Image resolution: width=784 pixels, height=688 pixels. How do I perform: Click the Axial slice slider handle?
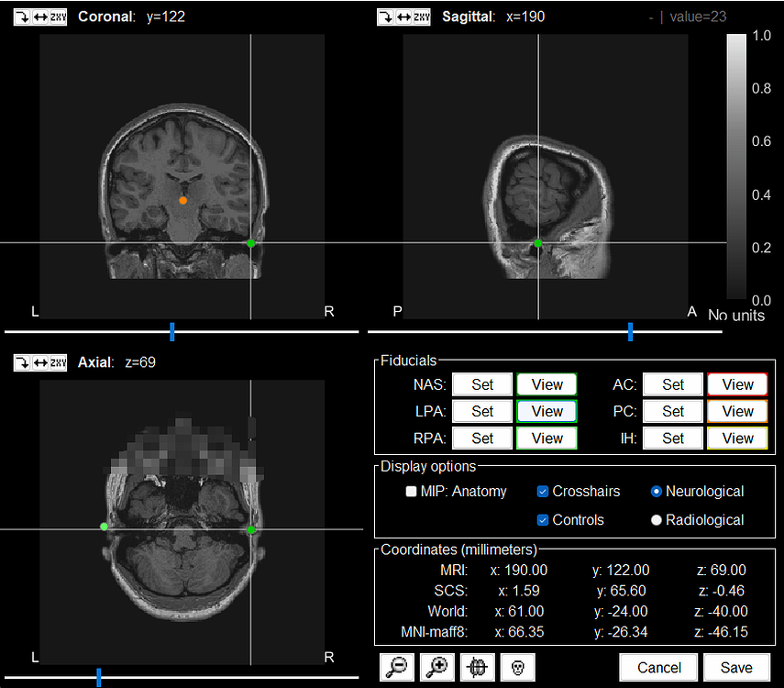[98, 678]
